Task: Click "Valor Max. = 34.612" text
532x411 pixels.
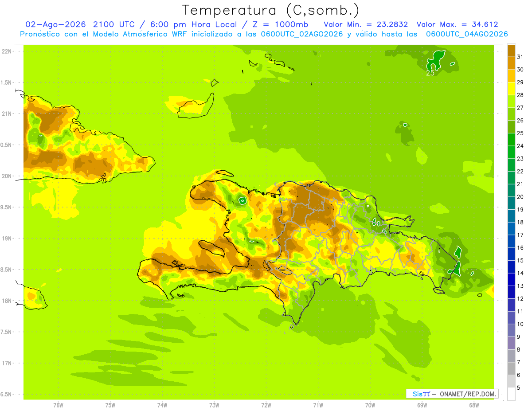Action: click(458, 24)
